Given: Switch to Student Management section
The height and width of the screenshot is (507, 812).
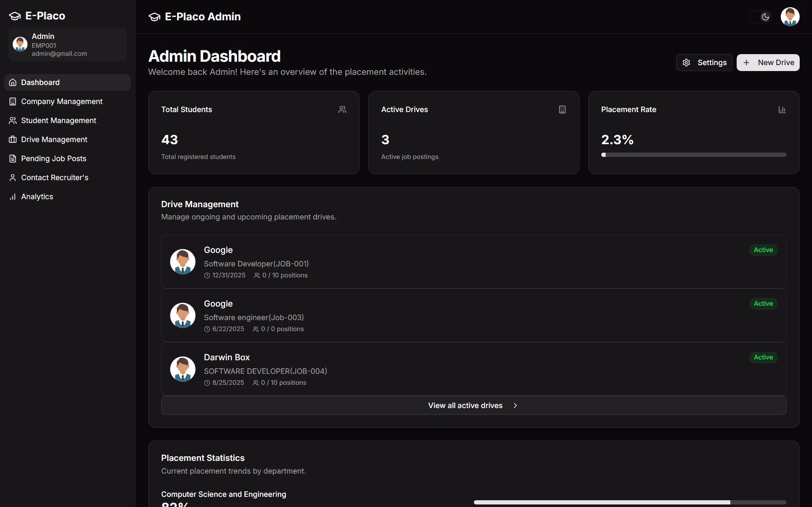Looking at the screenshot, I should [x=58, y=121].
